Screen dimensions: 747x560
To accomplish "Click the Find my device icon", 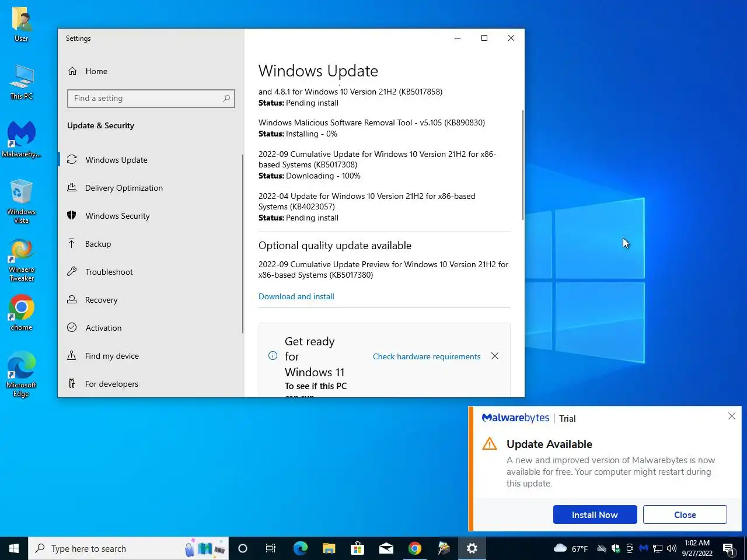I will pos(72,355).
